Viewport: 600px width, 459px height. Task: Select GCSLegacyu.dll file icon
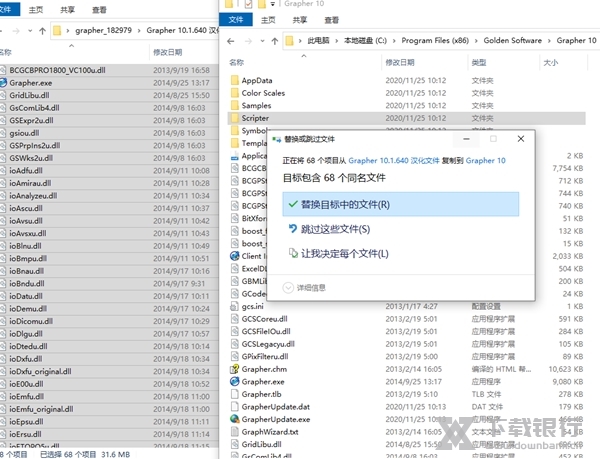point(235,344)
